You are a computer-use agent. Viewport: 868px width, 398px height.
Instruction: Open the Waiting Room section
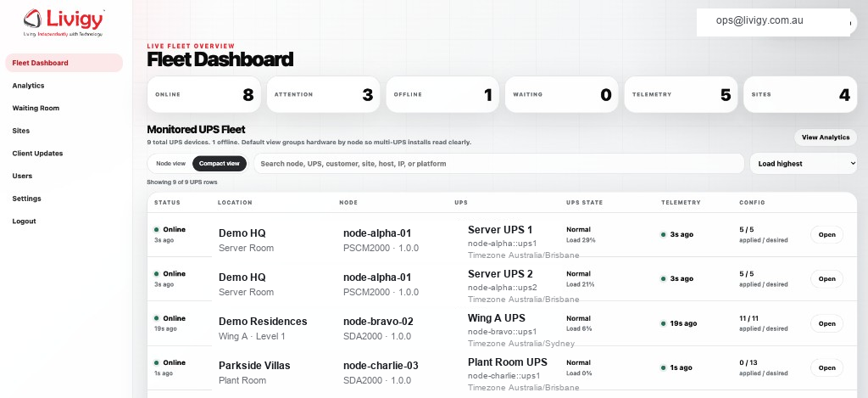[x=36, y=108]
